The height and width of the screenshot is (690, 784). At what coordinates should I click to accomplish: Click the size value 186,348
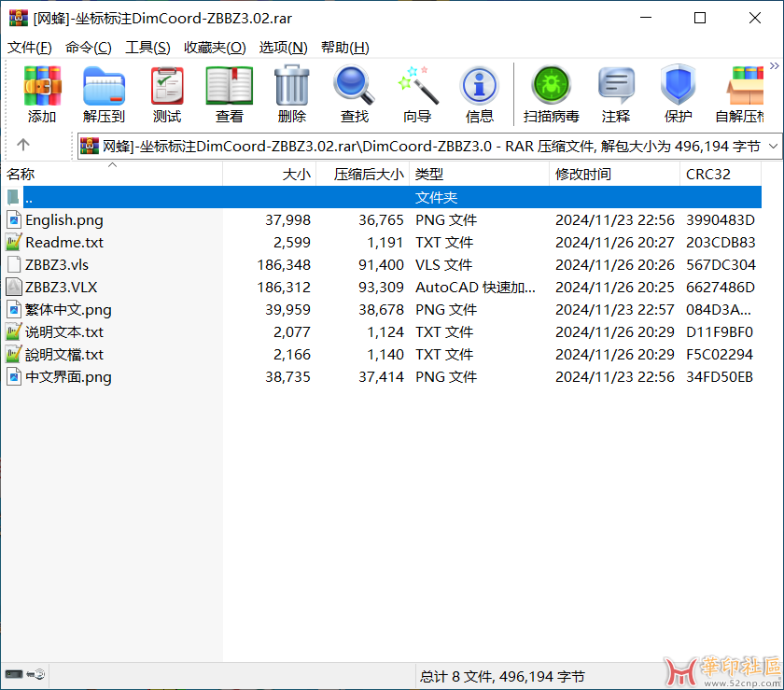(284, 264)
